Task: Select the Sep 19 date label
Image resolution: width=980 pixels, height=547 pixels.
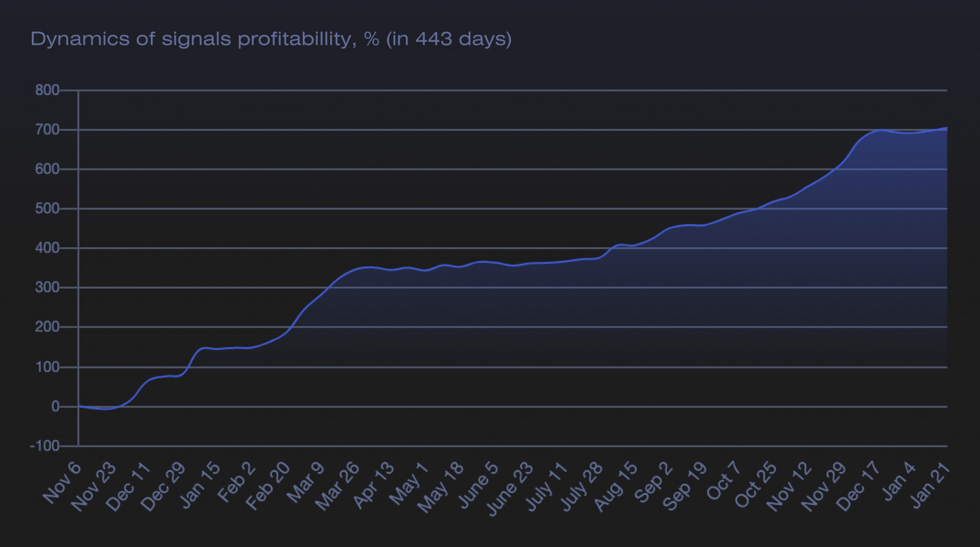Action: click(x=684, y=486)
